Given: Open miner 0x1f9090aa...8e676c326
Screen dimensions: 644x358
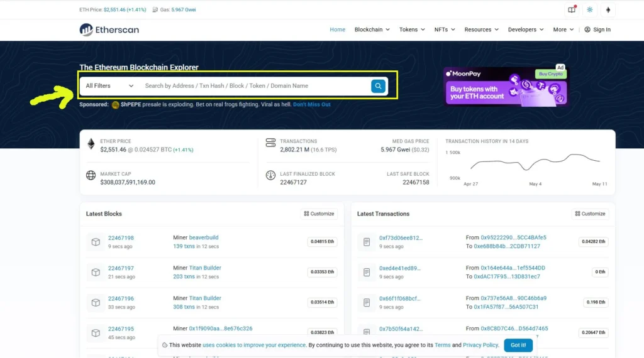Looking at the screenshot, I should [x=221, y=328].
